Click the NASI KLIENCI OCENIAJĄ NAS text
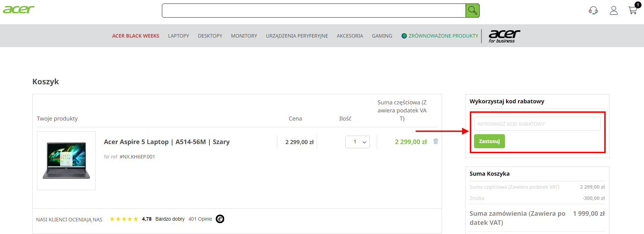The width and height of the screenshot is (644, 234). (x=69, y=220)
